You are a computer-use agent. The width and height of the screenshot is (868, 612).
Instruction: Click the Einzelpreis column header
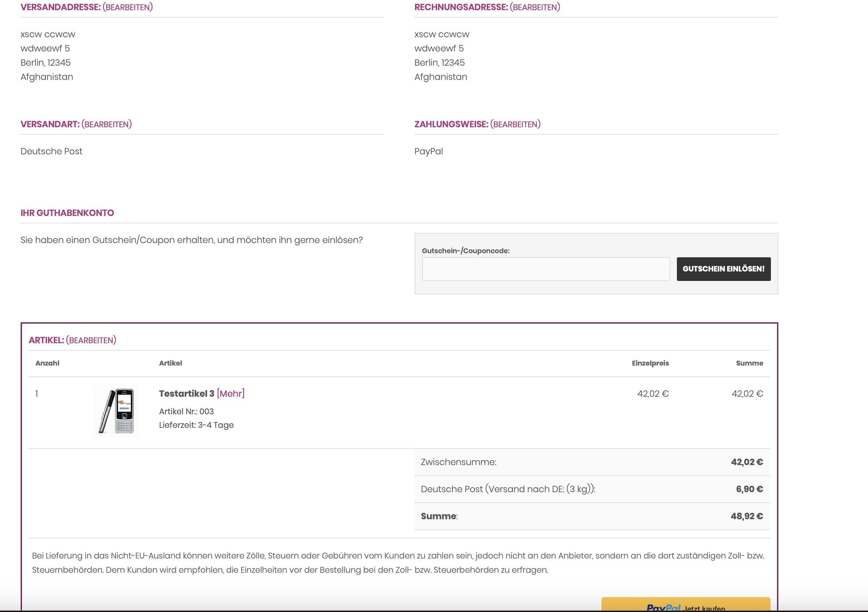(650, 363)
